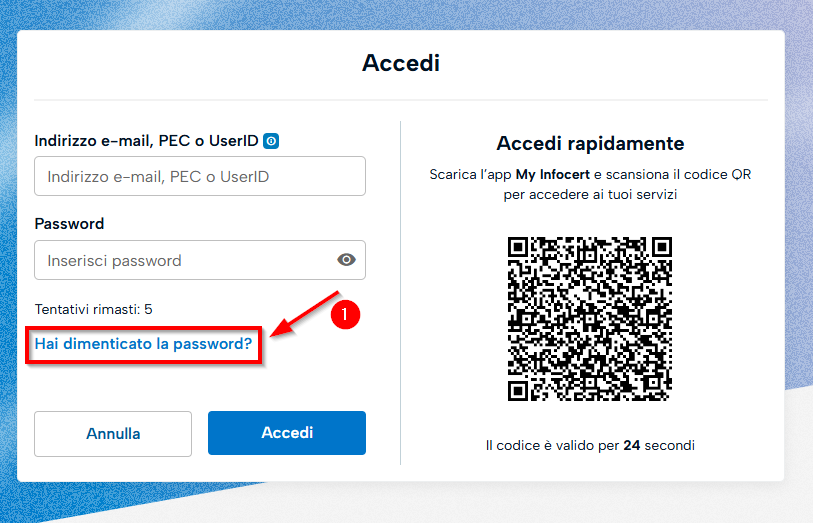Click the Indirizzo e-mail, PEC o UserID label
The width and height of the screenshot is (813, 523).
tap(147, 142)
